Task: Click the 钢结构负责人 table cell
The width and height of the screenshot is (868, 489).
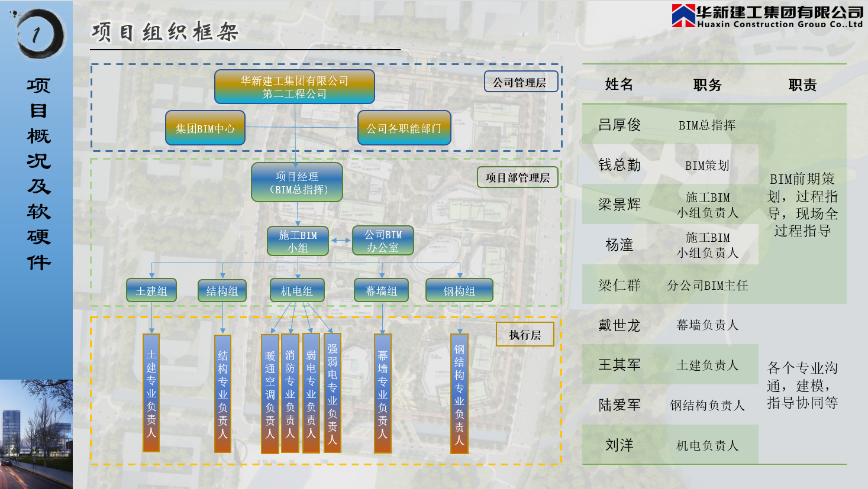Action: (x=708, y=406)
